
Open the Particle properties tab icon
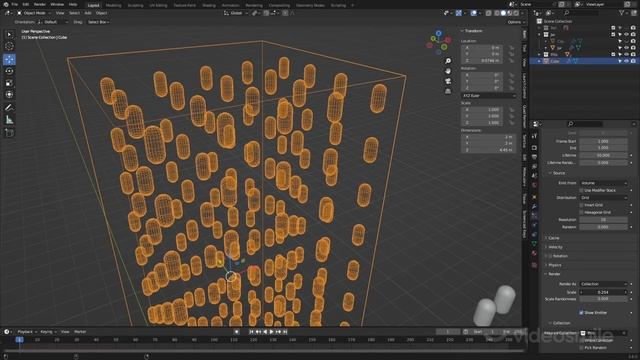(x=534, y=216)
